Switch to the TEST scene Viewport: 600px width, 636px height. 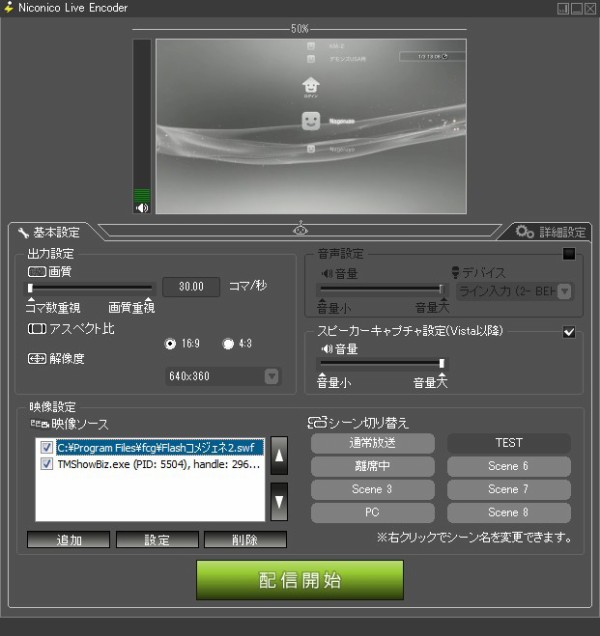click(509, 443)
